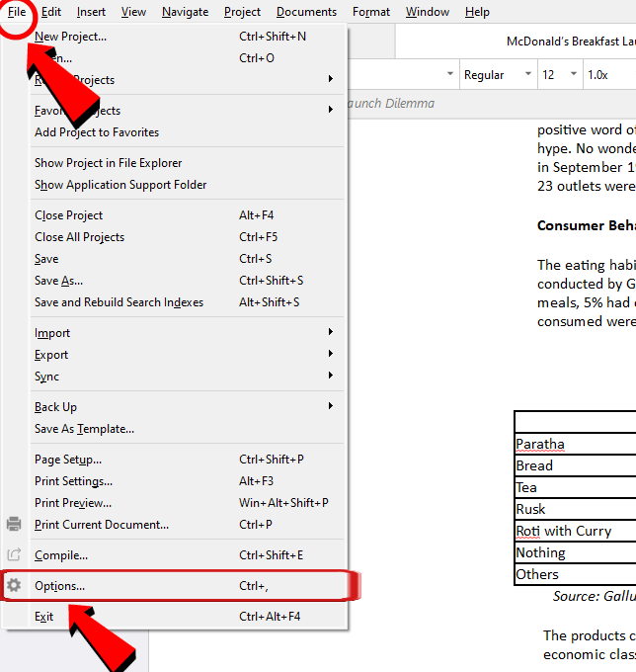This screenshot has height=672, width=636.
Task: Open the font style Regular dropdown
Action: [499, 75]
